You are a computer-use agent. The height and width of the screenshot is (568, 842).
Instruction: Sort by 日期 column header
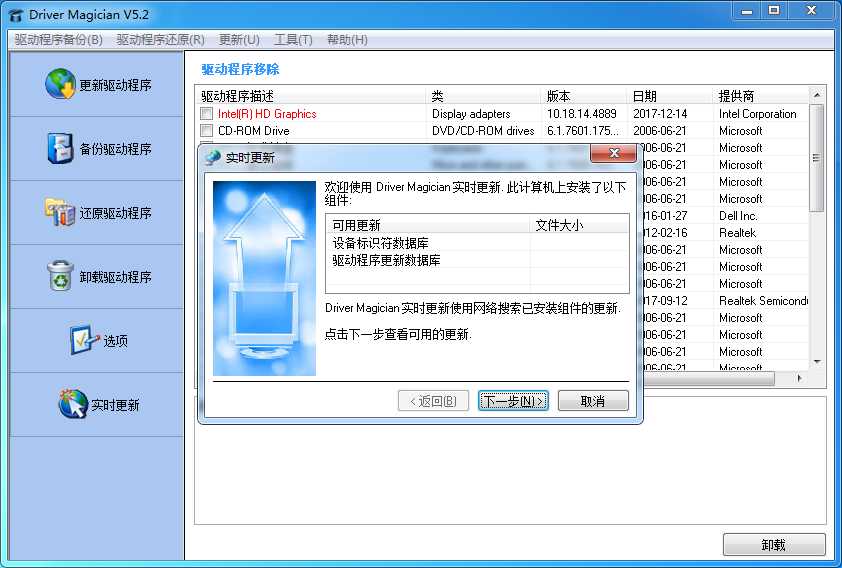click(669, 96)
